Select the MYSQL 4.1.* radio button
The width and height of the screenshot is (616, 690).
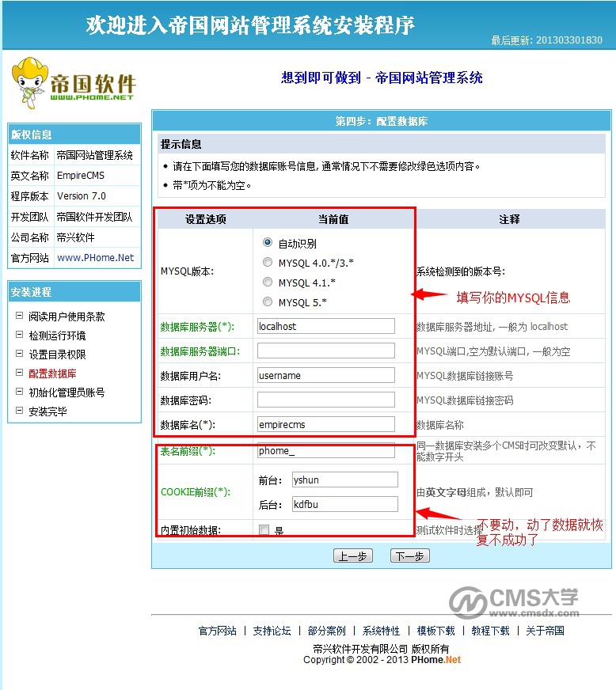pos(268,282)
